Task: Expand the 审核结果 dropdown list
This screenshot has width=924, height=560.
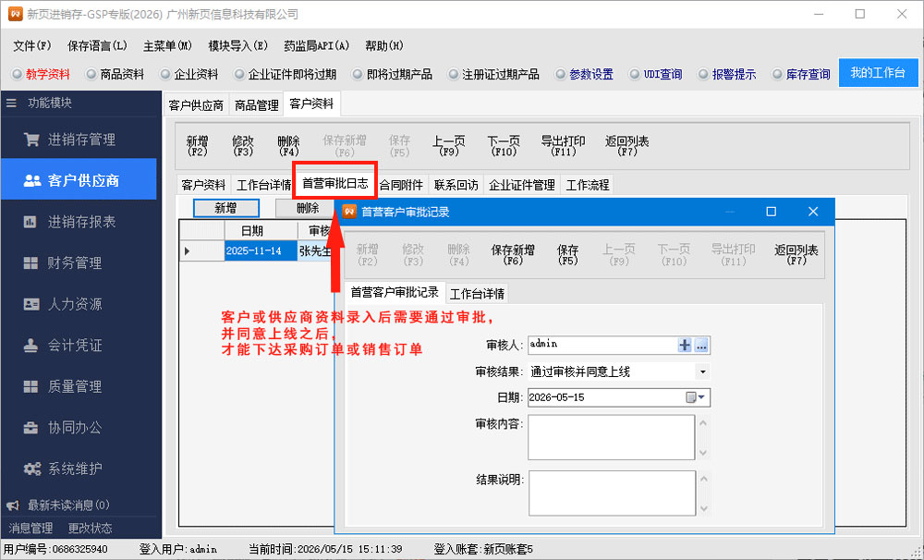Action: pos(702,372)
